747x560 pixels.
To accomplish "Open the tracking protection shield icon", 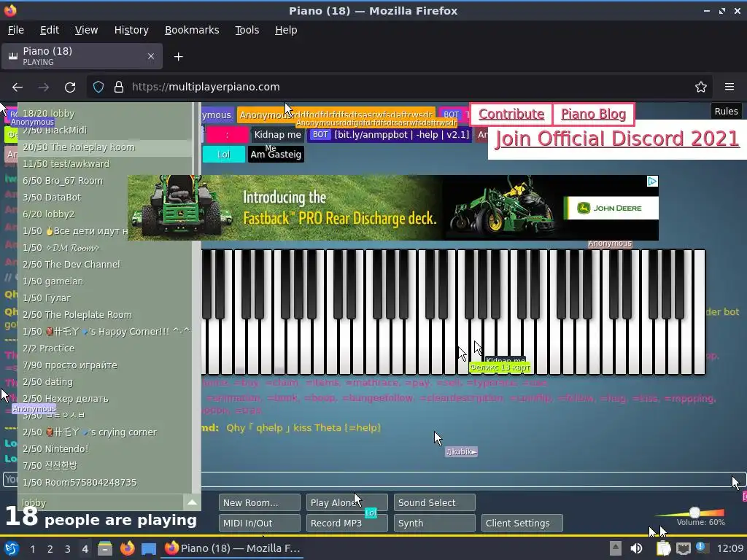I will pyautogui.click(x=98, y=87).
